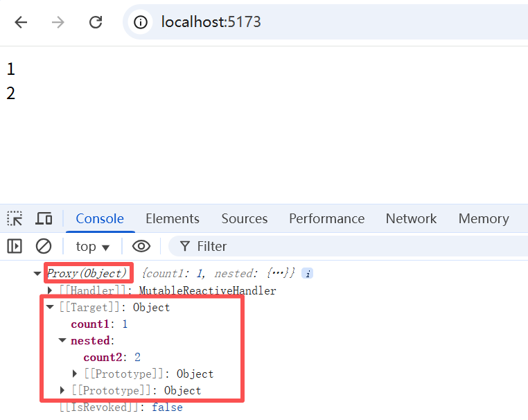View site information icon in address bar

(141, 23)
